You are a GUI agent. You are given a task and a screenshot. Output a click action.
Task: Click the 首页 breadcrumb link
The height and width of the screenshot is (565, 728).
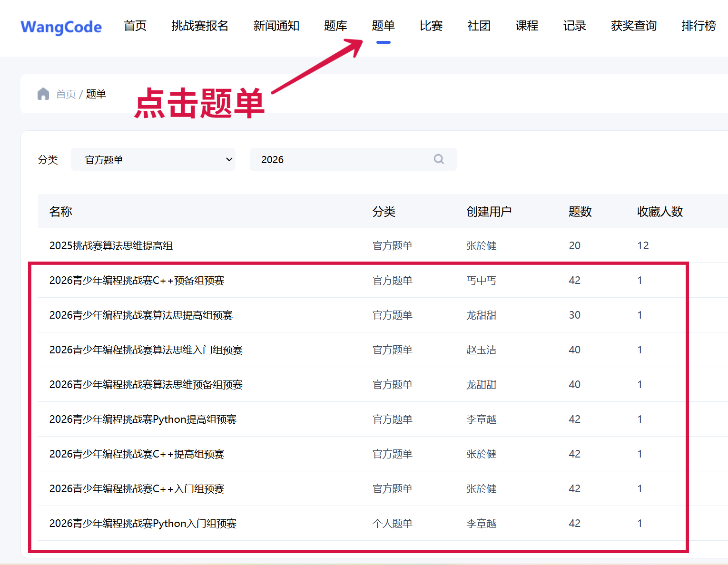coord(66,94)
